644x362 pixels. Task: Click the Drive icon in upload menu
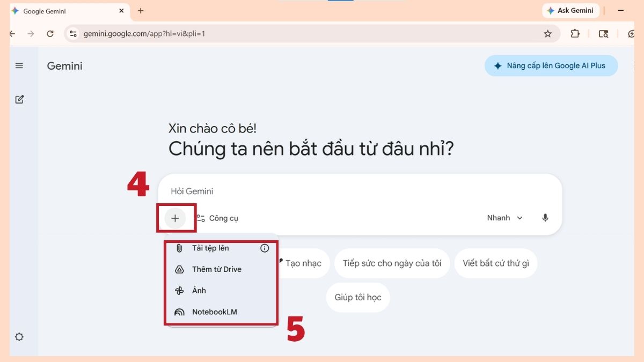pos(180,269)
